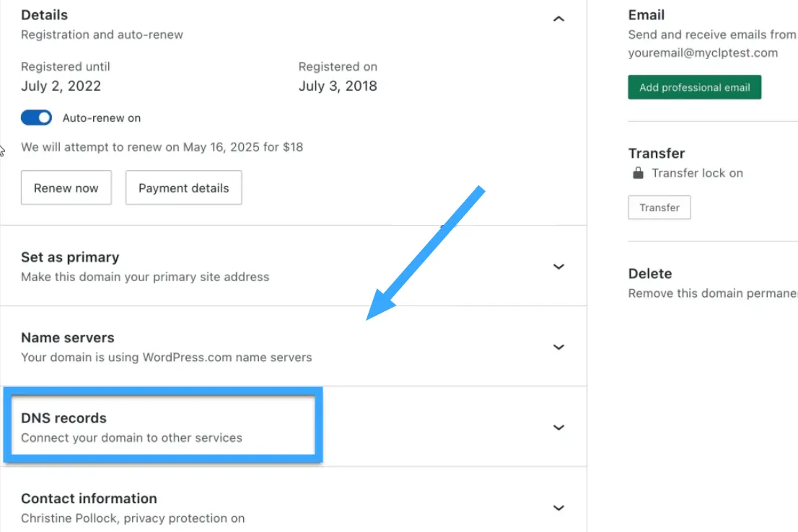This screenshot has height=532, width=798.
Task: Click the Transfer lock padlock icon
Action: tap(638, 173)
